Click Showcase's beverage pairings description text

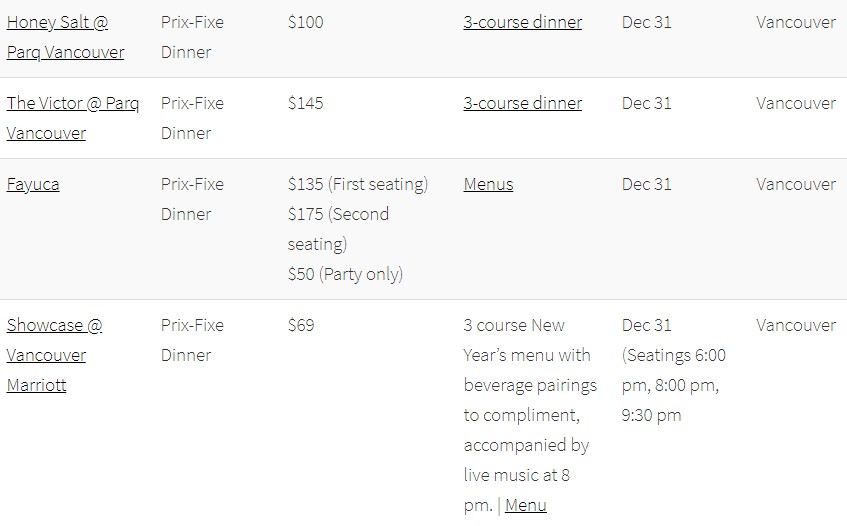(x=530, y=415)
